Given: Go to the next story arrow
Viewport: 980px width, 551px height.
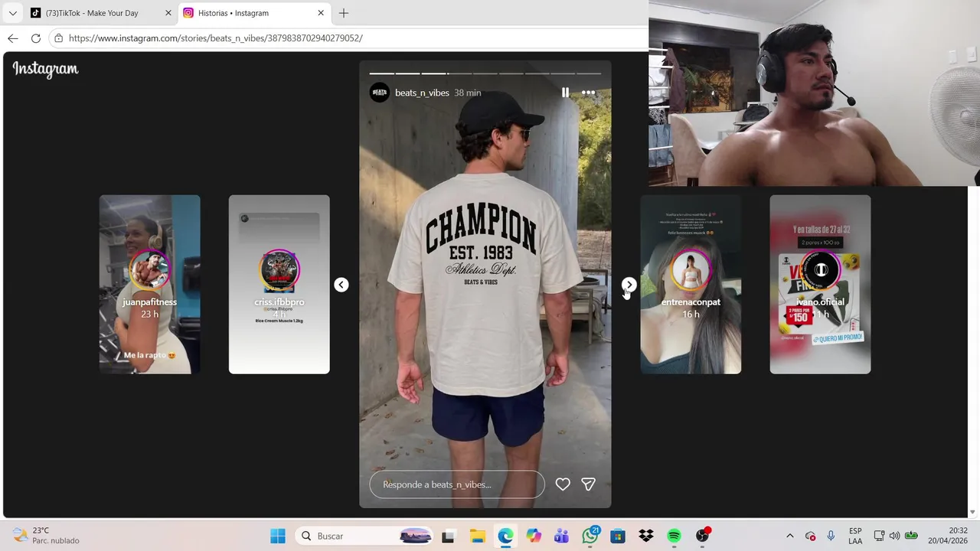Looking at the screenshot, I should (x=629, y=285).
